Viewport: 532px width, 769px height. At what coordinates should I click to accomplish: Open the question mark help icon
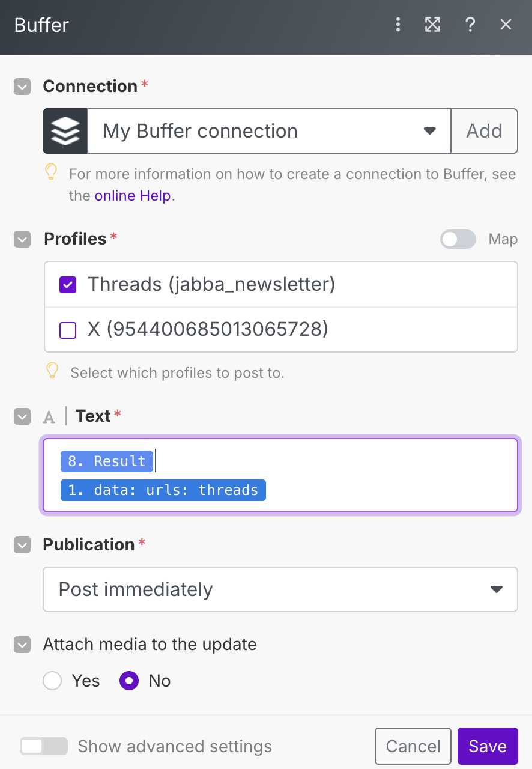pos(470,25)
